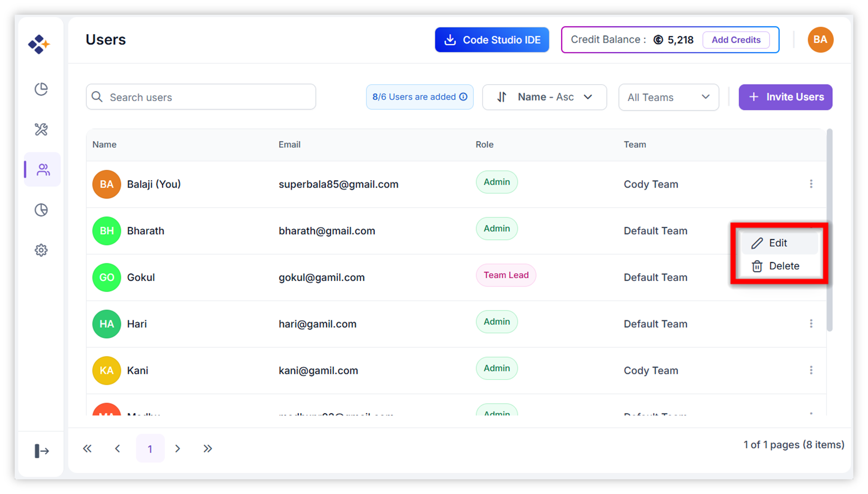
Task: Click Hari's HA avatar
Action: [107, 324]
